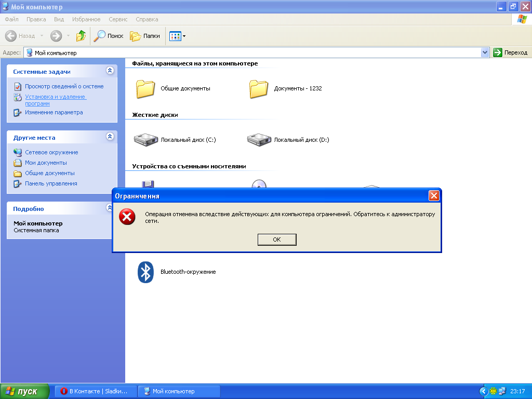Click the Переход go button
Screen dimensions: 532x399
[x=511, y=52]
